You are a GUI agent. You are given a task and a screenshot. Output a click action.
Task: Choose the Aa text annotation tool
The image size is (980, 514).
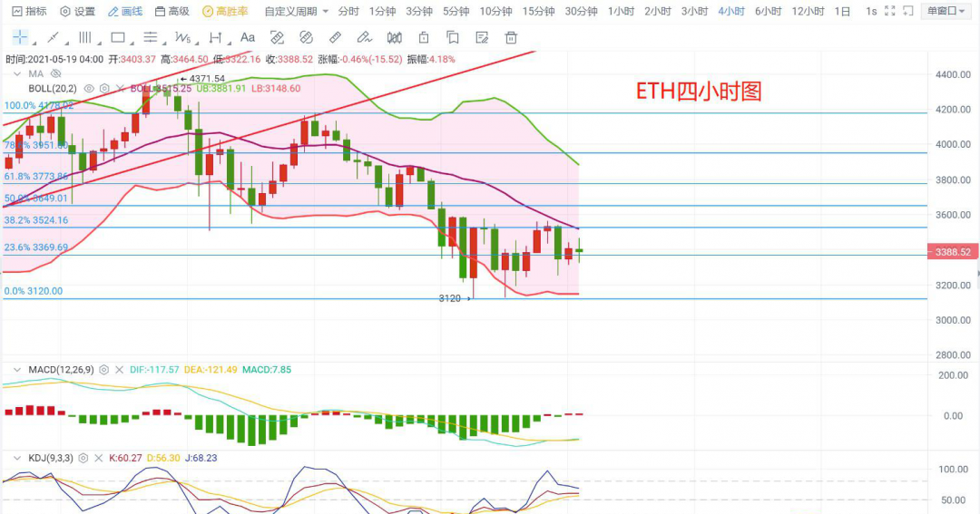[248, 38]
